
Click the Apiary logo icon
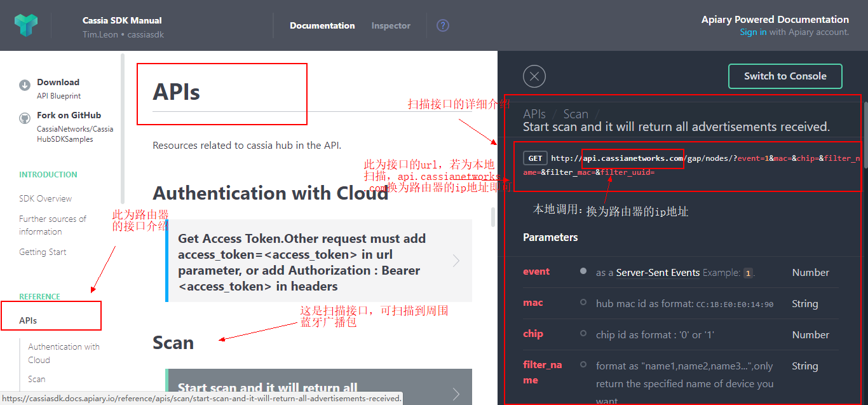26,25
